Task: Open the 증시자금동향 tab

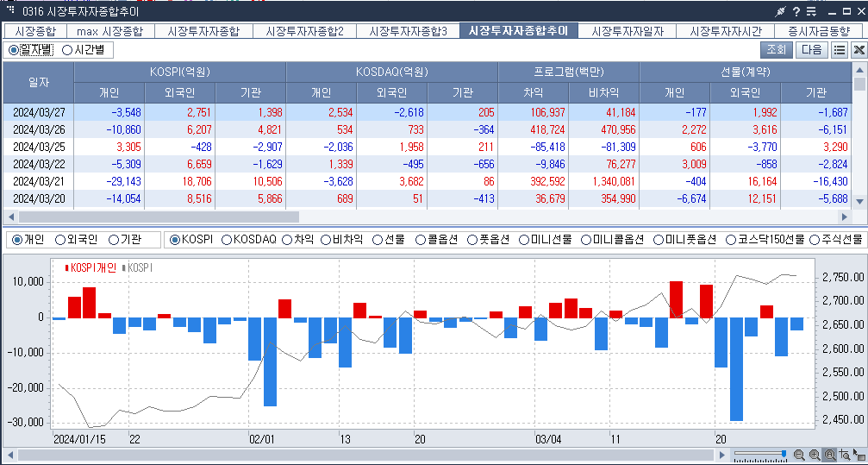Action: [819, 31]
